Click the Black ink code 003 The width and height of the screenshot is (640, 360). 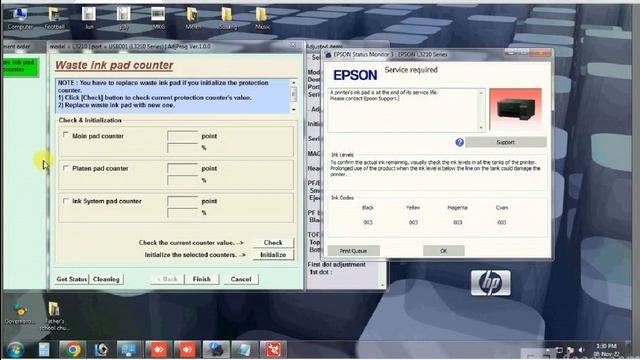[368, 222]
